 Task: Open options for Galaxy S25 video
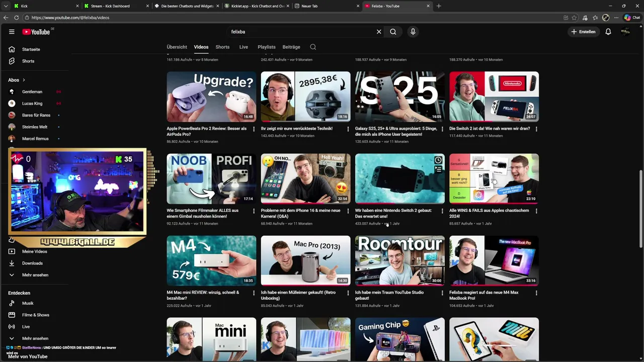(x=442, y=129)
